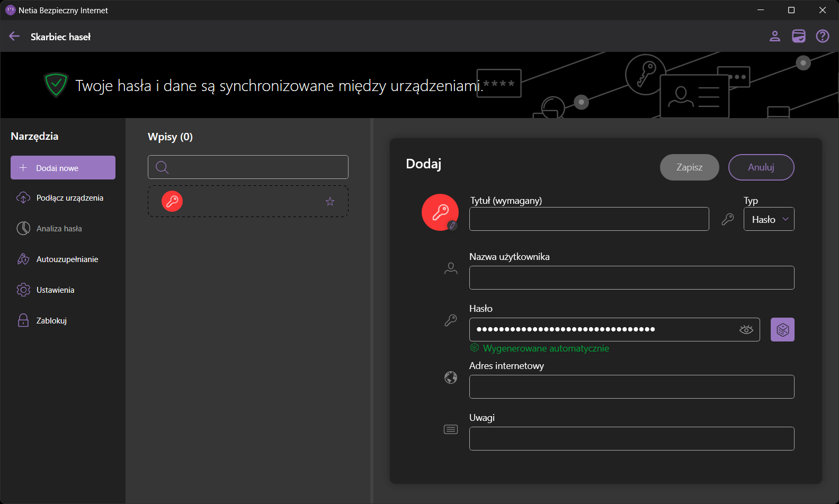Click the shield checkmark icon in banner
The width and height of the screenshot is (839, 504).
pyautogui.click(x=56, y=85)
